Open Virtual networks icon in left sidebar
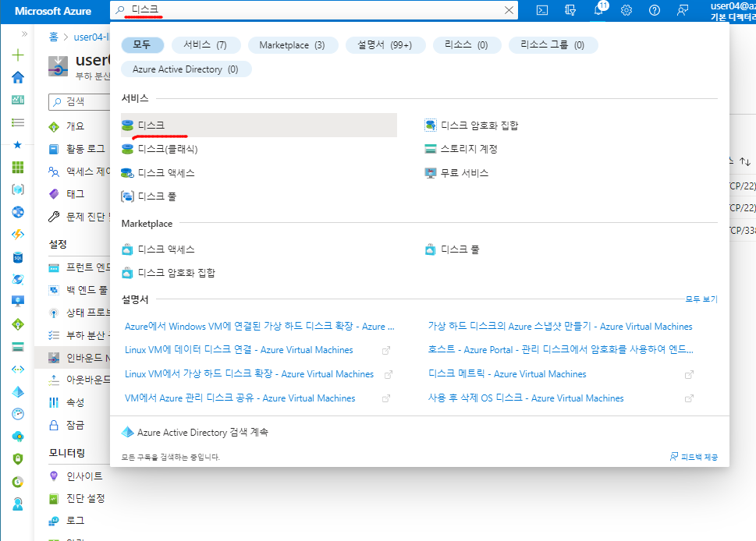The image size is (756, 541). [x=18, y=370]
